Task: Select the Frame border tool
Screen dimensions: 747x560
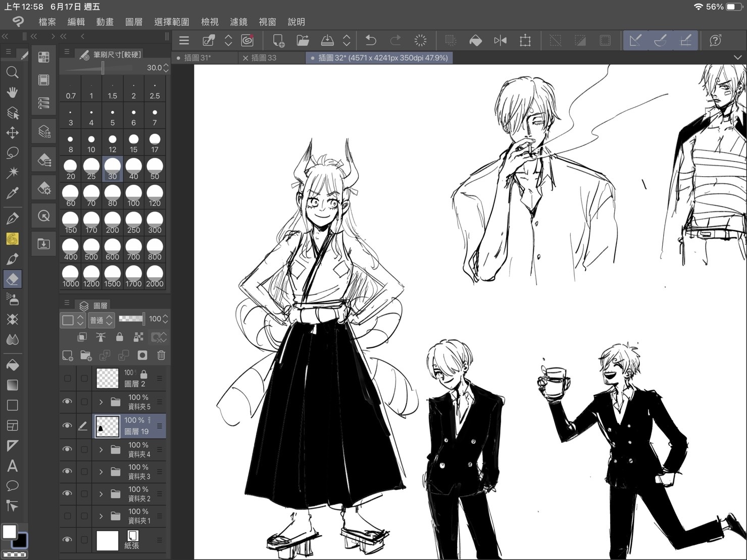Action: pyautogui.click(x=12, y=426)
